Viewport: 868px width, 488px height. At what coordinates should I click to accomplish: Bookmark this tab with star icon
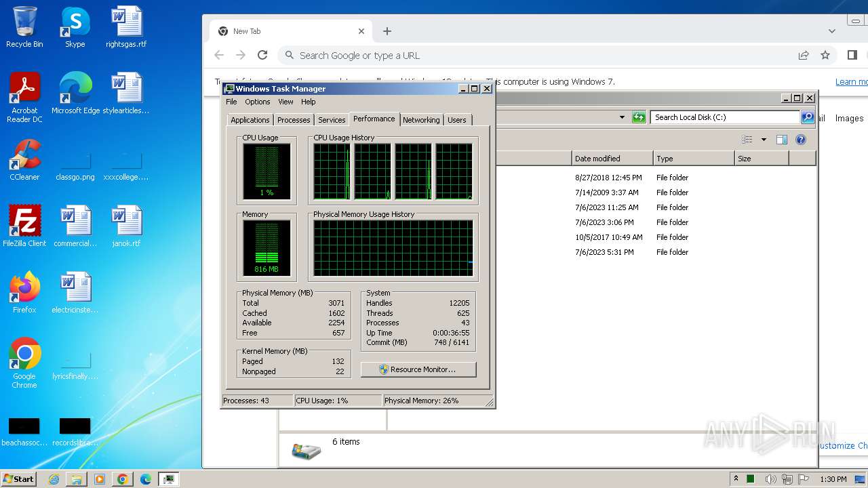825,56
